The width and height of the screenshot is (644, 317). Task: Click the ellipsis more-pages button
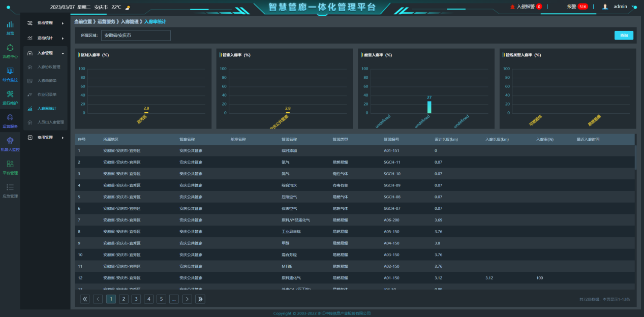(x=174, y=299)
